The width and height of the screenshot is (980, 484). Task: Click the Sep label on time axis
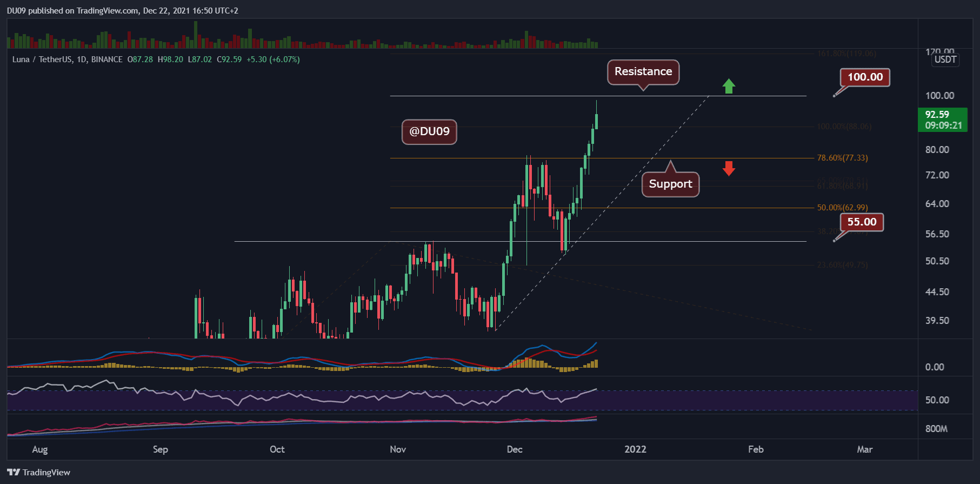(161, 449)
